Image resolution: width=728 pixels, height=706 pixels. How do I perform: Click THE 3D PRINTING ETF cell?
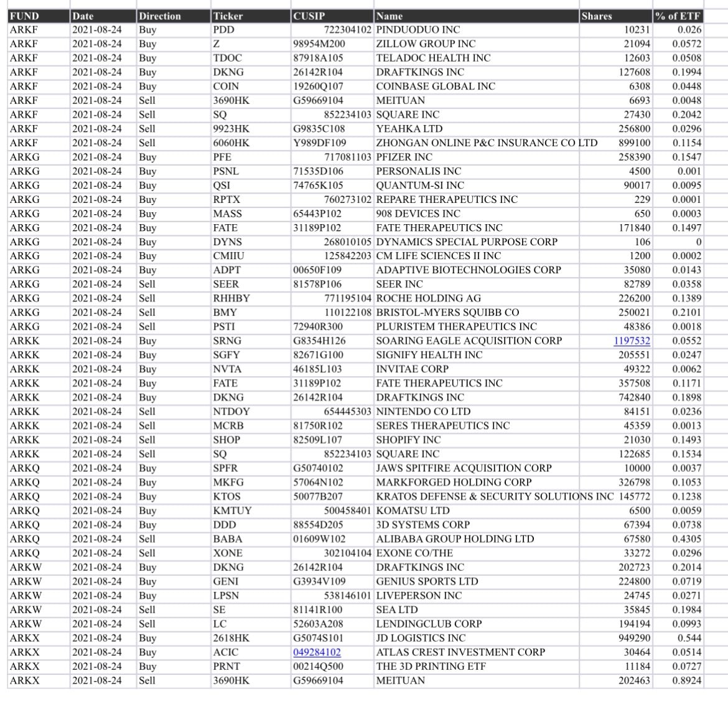[477, 667]
